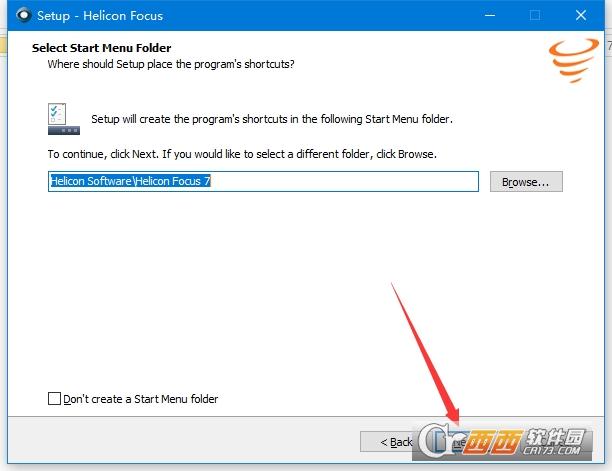The image size is (612, 471).
Task: Click the "To continue, click Next" instruction text
Action: click(242, 155)
